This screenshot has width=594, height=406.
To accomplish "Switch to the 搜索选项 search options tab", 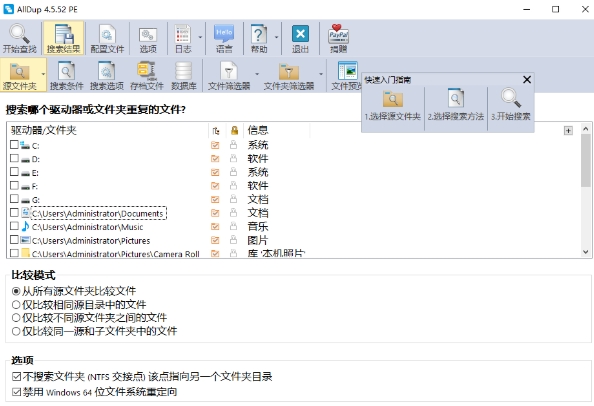I will tap(107, 75).
